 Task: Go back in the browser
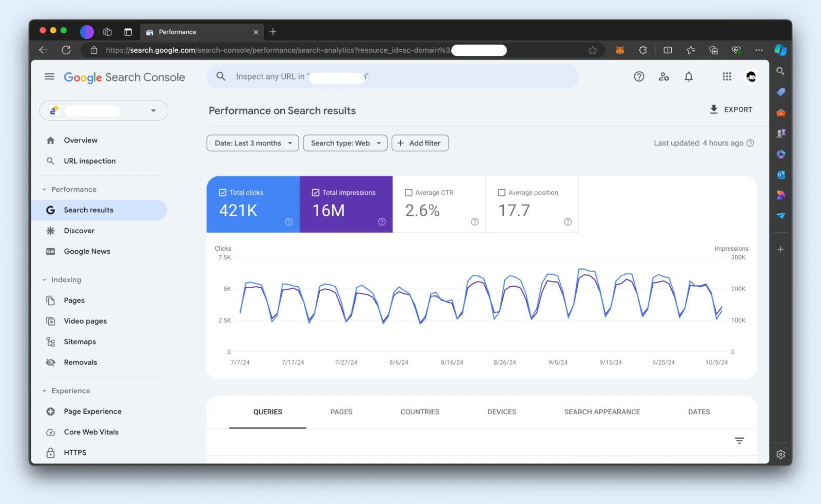pyautogui.click(x=43, y=50)
